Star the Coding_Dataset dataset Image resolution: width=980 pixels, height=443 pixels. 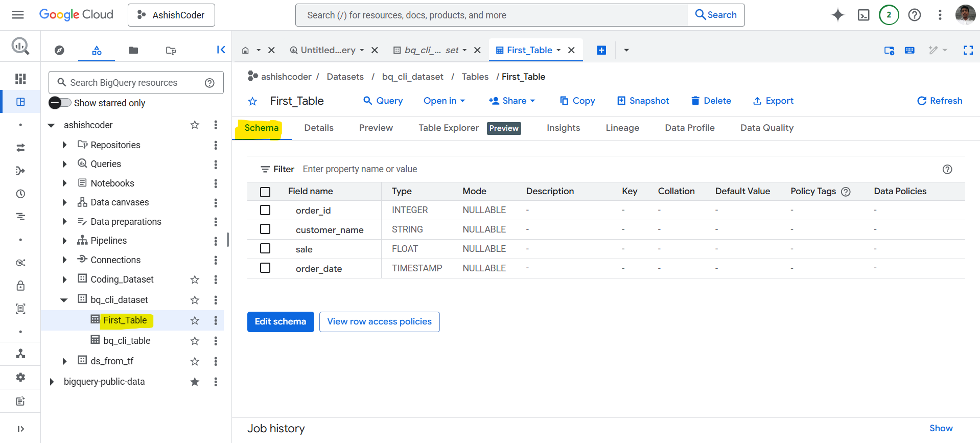pos(195,279)
